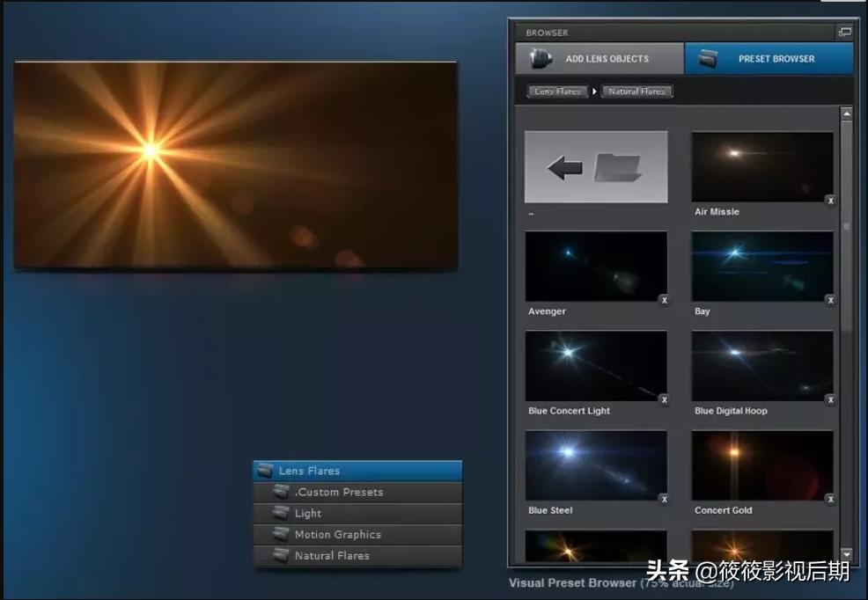Select the Blue Steel preset thumbnail
Viewport: 868px width, 600px height.
[x=596, y=465]
